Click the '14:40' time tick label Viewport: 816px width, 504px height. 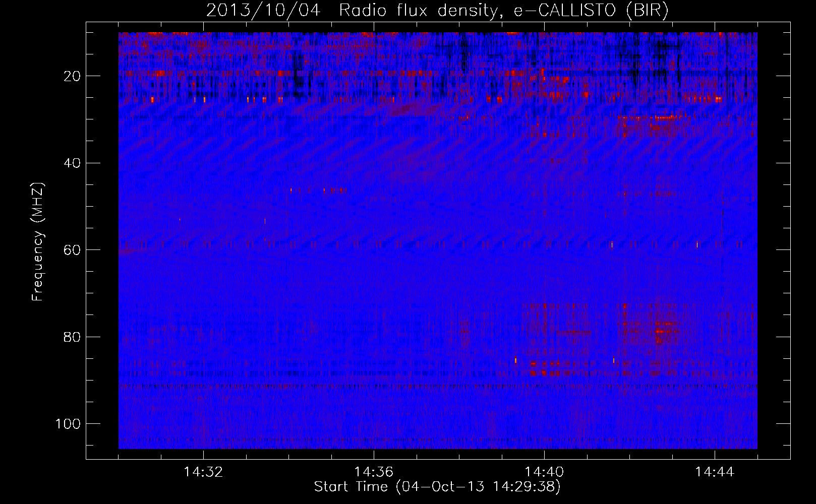click(544, 472)
